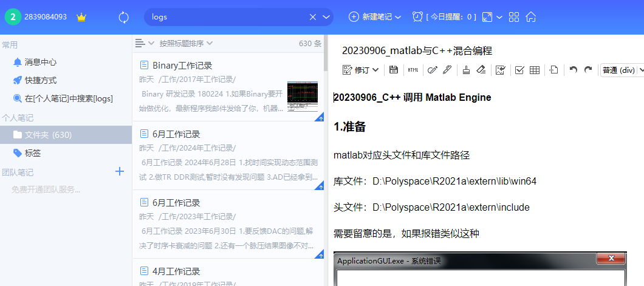Open the 修订 revision dropdown
Image resolution: width=644 pixels, height=286 pixels.
(x=361, y=70)
